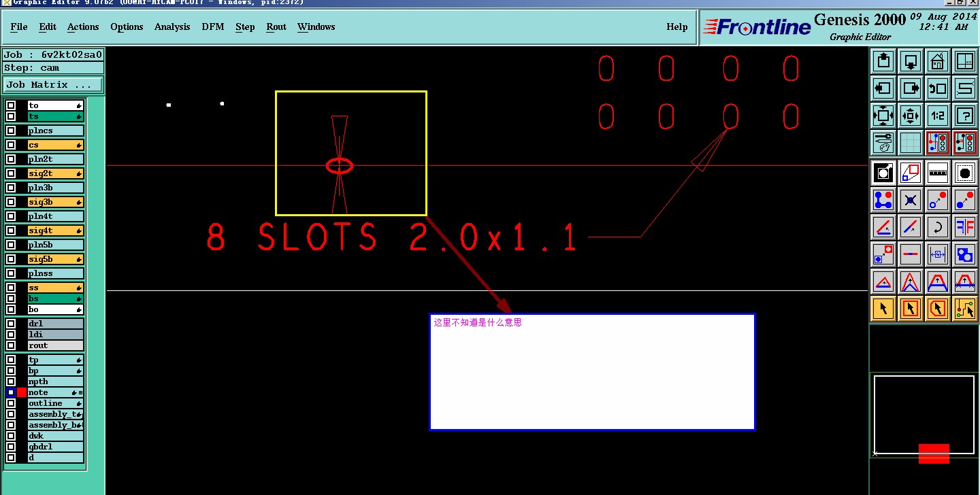Select the plain arrow pointer tool
Viewport: 980px width, 495px height.
883,309
